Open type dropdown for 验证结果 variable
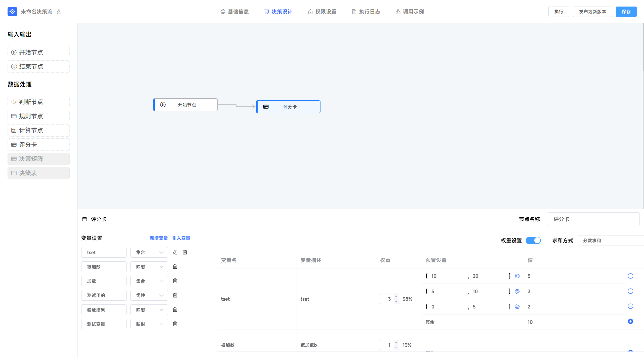This screenshot has height=358, width=644. [x=149, y=310]
